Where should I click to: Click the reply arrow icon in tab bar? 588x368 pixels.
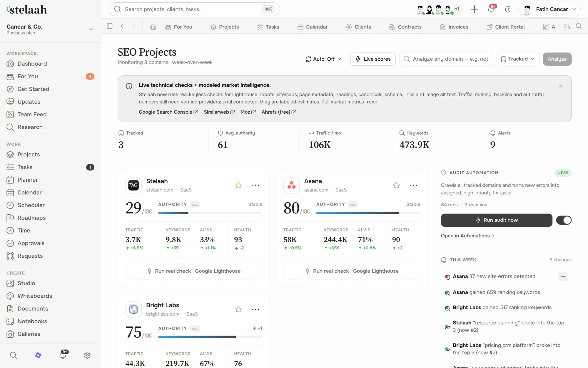pyautogui.click(x=567, y=26)
